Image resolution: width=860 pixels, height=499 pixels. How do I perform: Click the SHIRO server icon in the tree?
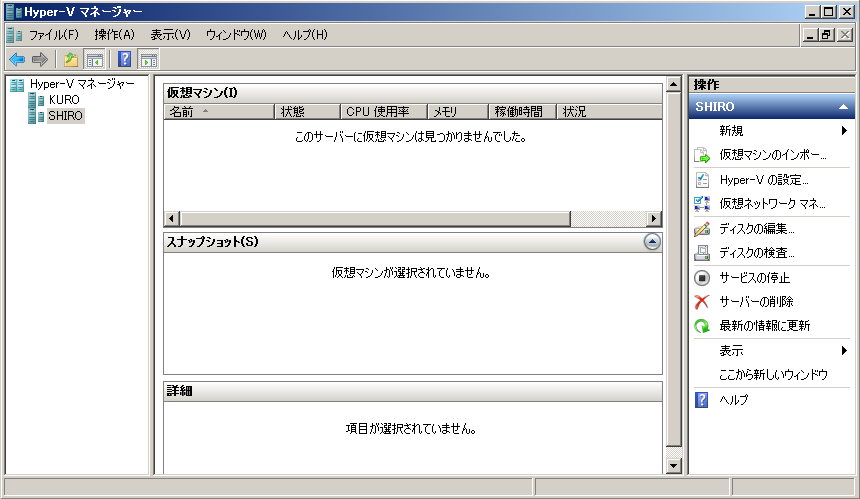(37, 116)
